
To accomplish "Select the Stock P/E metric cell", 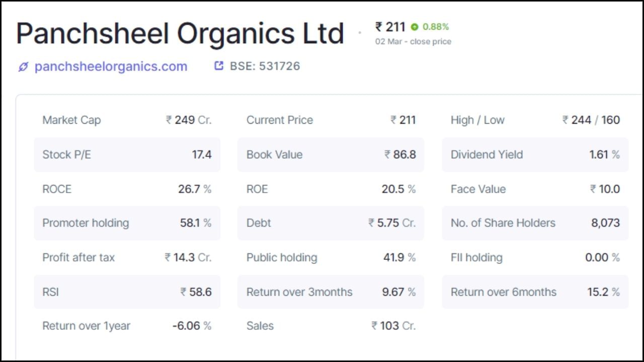I will click(x=127, y=155).
